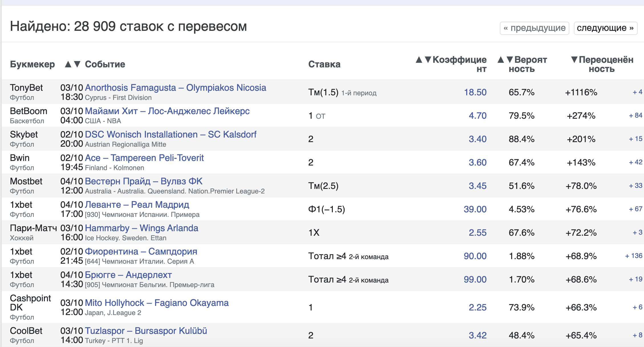Screen dimensions: 644x347
Task: Expand +4 more bets in TonyBet row
Action: [637, 92]
